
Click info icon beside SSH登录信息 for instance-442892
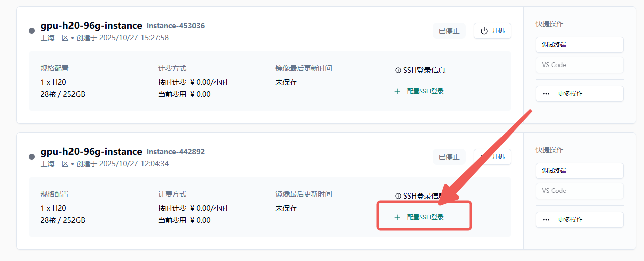coord(398,196)
